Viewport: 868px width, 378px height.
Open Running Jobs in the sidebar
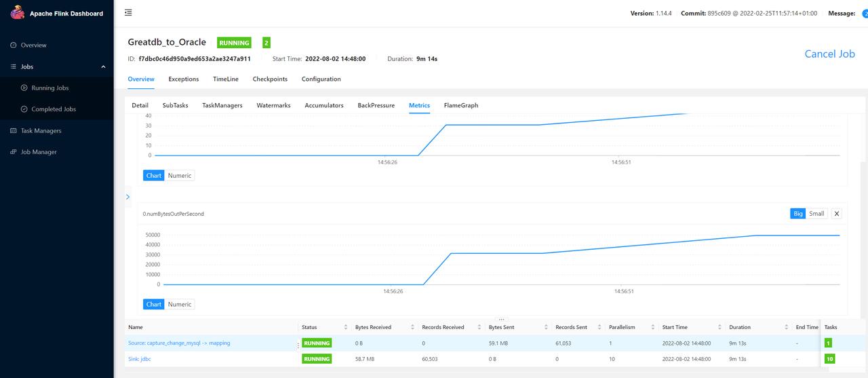click(50, 88)
